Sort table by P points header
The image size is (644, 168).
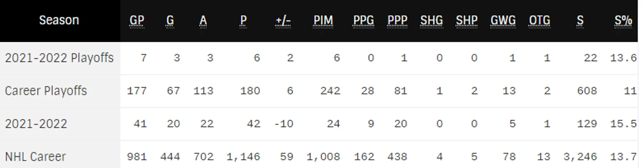243,20
